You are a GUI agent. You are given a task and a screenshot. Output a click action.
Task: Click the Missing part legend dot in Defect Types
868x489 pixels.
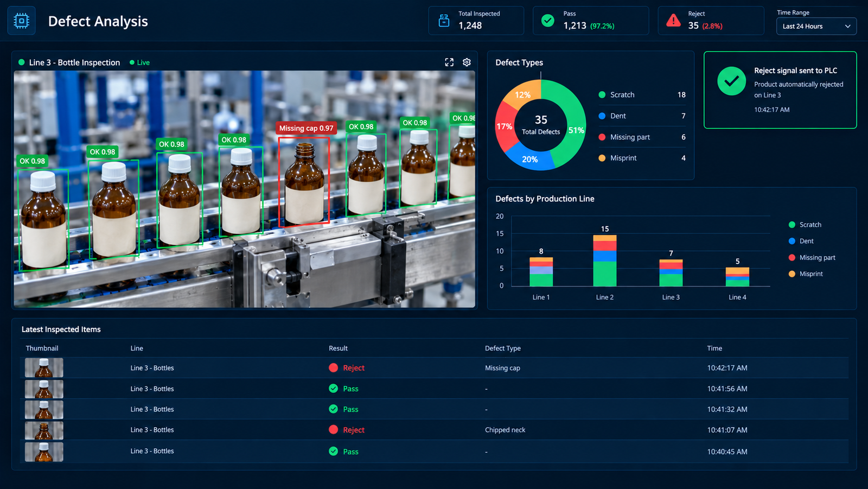point(602,137)
